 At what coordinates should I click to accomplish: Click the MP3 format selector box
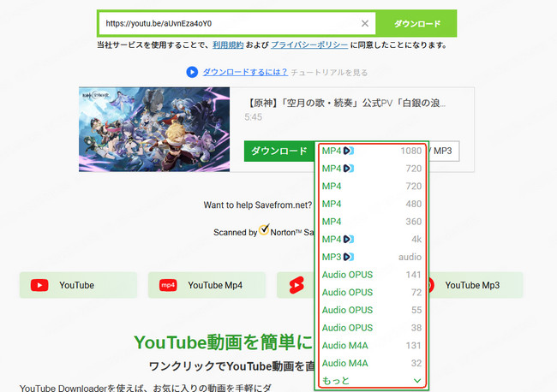(444, 151)
